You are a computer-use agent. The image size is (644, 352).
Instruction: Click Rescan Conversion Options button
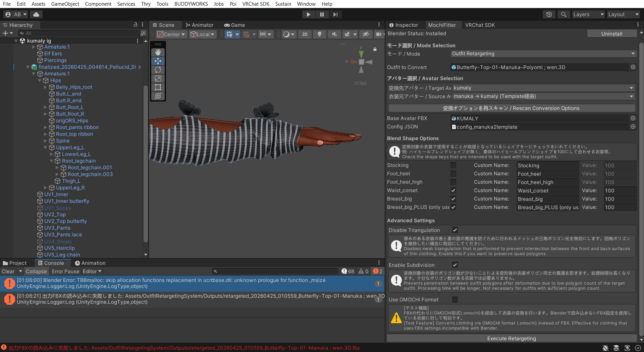[x=511, y=108]
